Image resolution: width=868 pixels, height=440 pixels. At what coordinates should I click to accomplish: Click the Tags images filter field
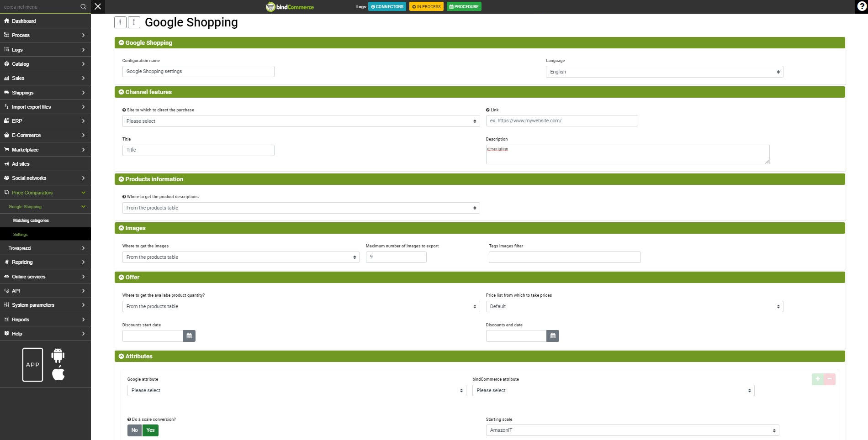[565, 257]
